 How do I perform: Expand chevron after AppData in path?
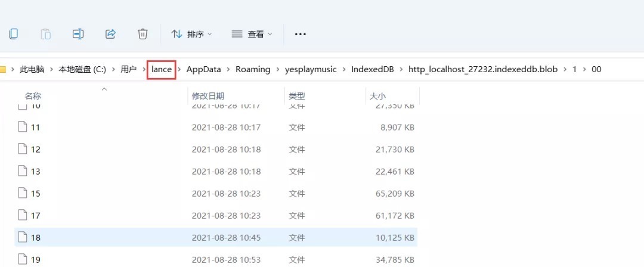point(228,70)
